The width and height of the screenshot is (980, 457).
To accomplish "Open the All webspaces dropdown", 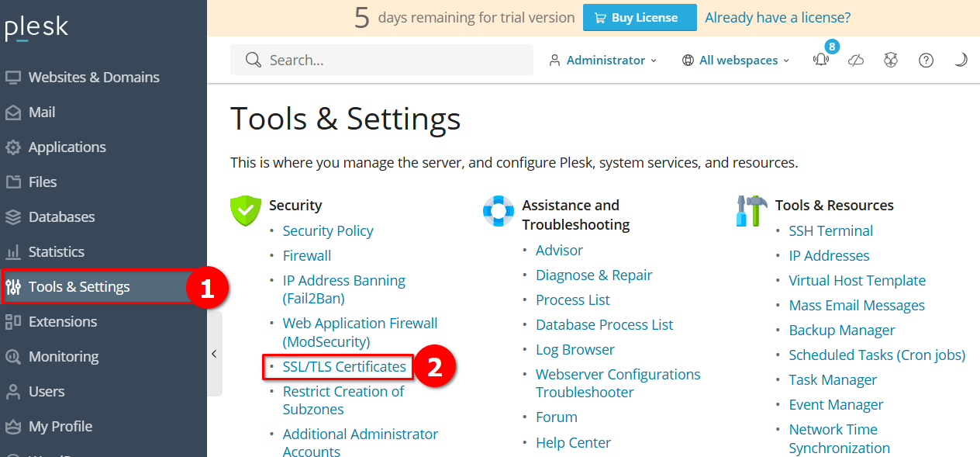I will click(736, 61).
